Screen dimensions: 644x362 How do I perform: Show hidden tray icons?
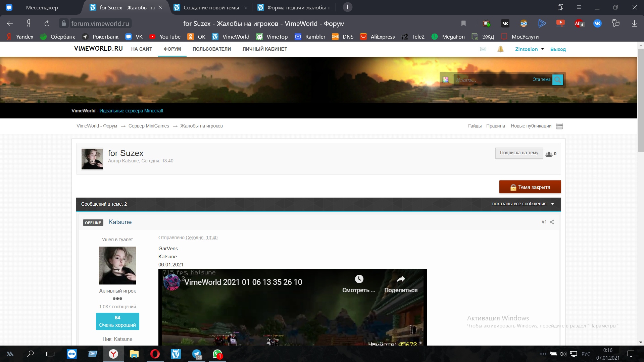pyautogui.click(x=543, y=354)
